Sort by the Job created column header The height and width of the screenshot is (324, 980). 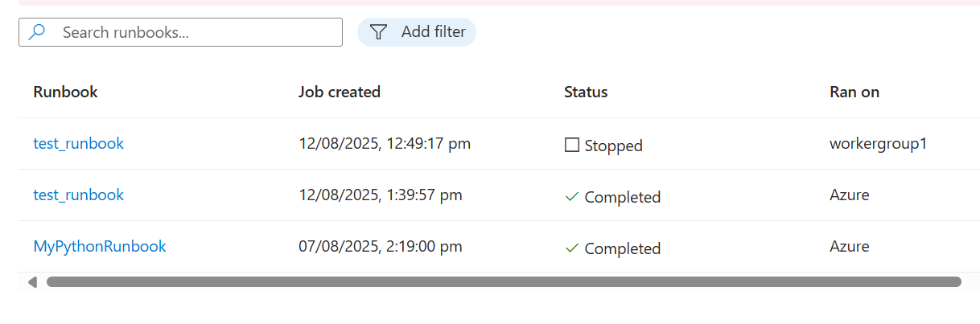340,92
